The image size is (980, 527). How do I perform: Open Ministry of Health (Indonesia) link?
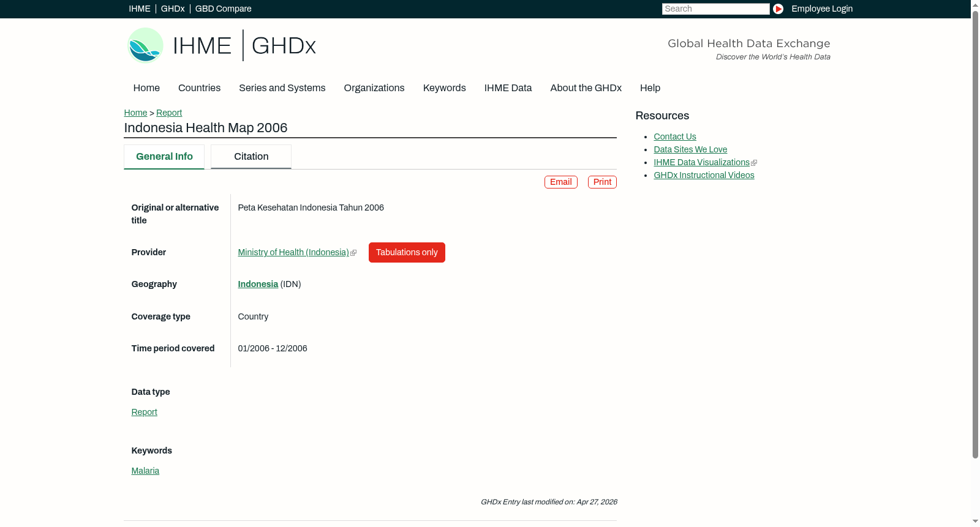tap(293, 252)
